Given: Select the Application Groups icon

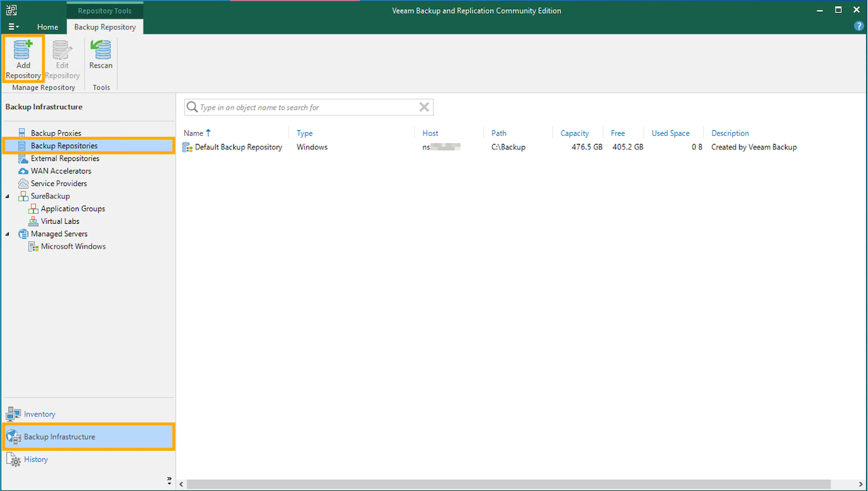Looking at the screenshot, I should click(33, 208).
